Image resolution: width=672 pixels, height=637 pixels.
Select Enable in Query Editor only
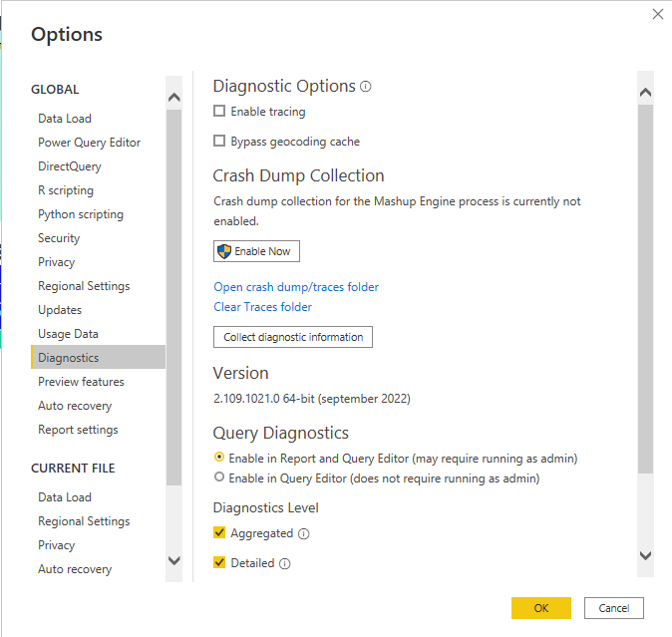coord(219,477)
